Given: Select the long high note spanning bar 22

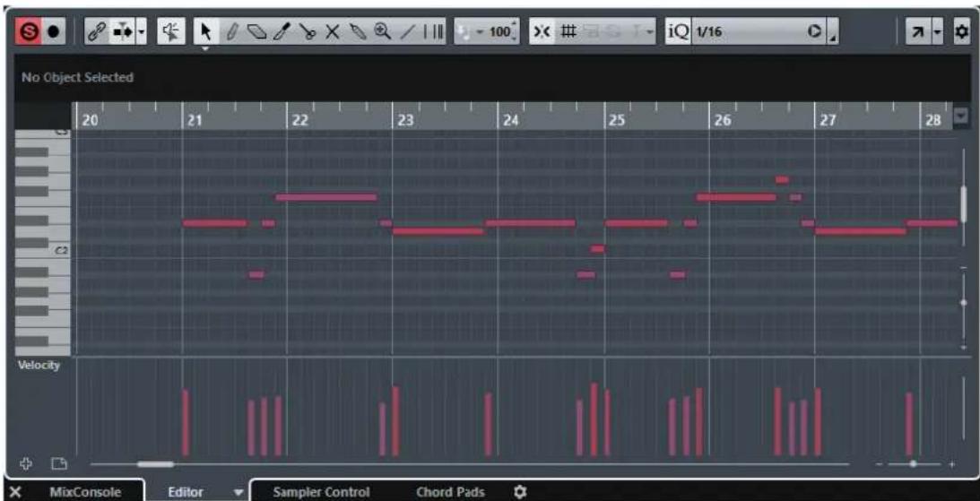Looking at the screenshot, I should pos(326,197).
